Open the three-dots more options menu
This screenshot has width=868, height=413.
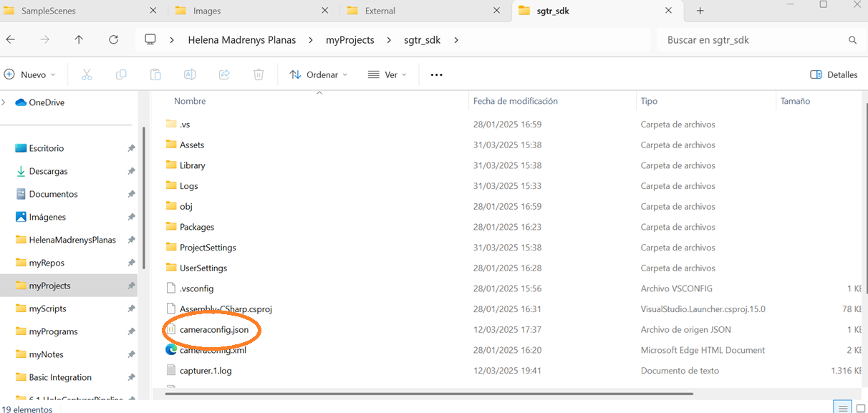pyautogui.click(x=436, y=74)
